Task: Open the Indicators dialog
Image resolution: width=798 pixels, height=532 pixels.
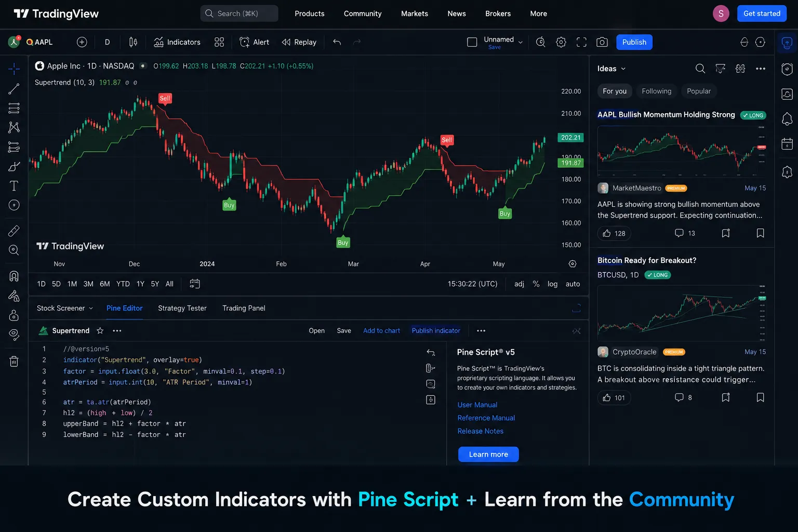Action: [x=177, y=42]
